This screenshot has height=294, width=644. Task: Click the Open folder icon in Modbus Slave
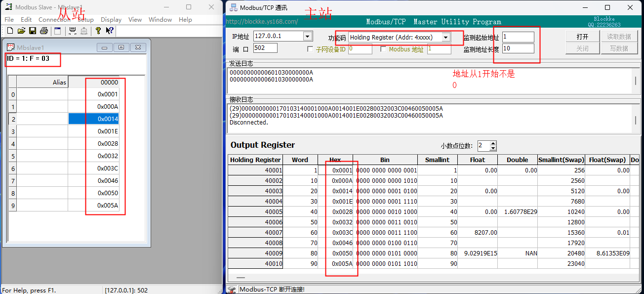tap(21, 31)
